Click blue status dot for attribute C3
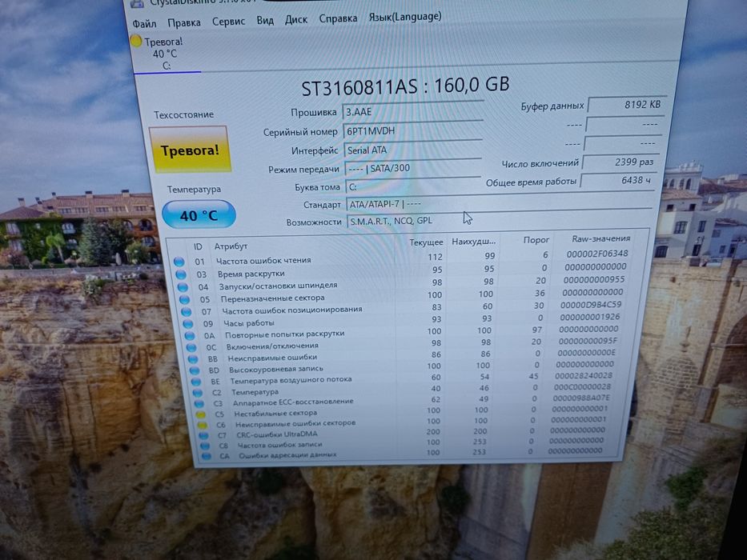Viewport: 747px width, 560px height. 199,404
